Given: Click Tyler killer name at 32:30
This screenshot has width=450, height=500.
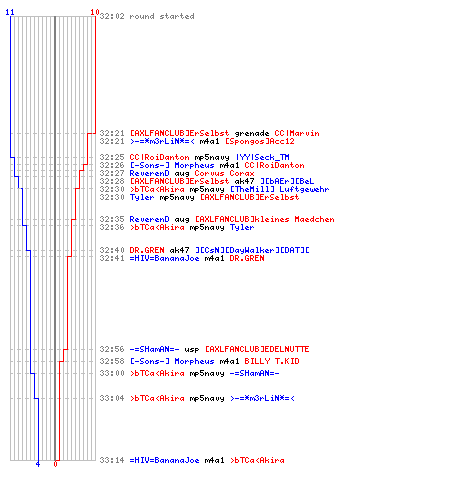Looking at the screenshot, I should pyautogui.click(x=142, y=197).
